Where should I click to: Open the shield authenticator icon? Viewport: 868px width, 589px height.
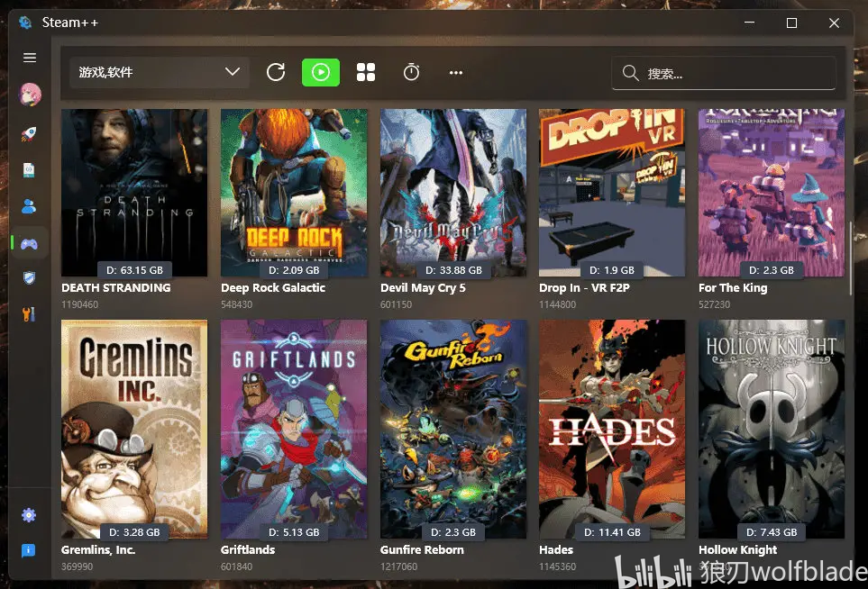pyautogui.click(x=29, y=277)
